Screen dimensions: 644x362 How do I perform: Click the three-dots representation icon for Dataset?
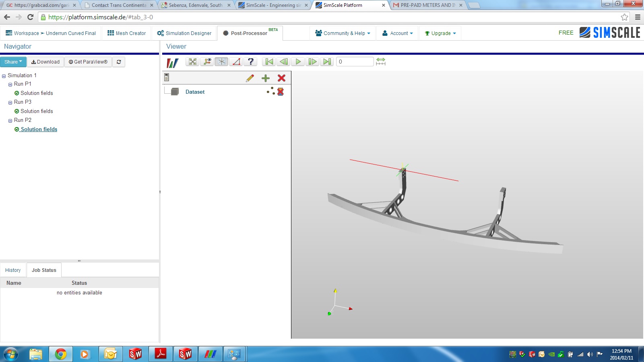click(x=271, y=91)
